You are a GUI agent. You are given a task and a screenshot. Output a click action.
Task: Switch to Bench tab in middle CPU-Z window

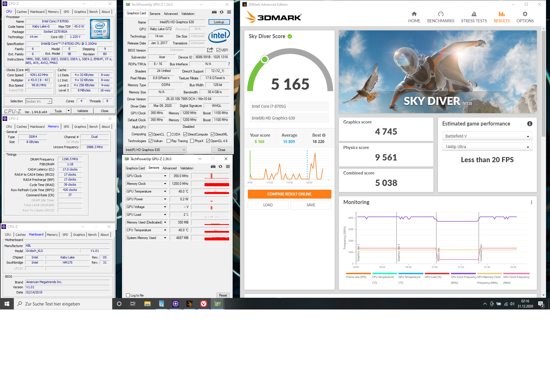pos(94,127)
